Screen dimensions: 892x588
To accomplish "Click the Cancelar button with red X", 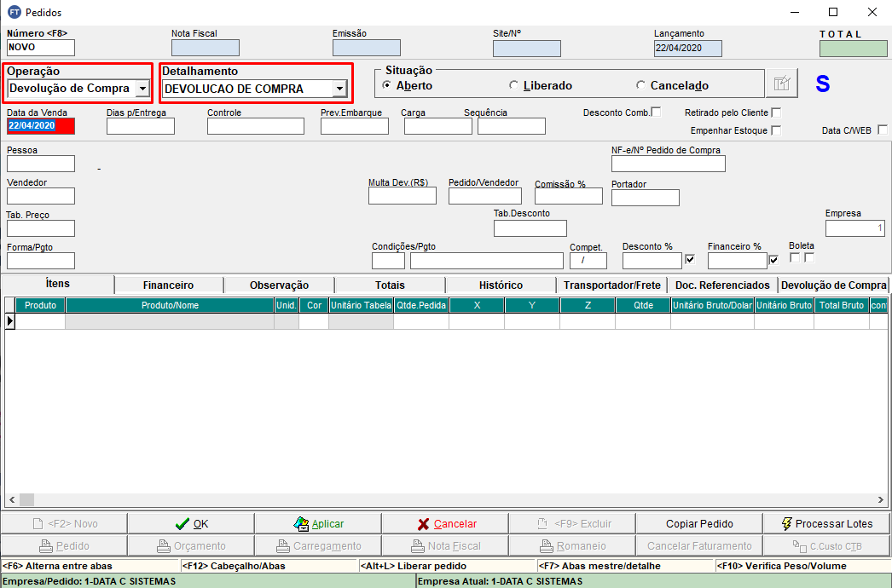I will click(x=444, y=523).
